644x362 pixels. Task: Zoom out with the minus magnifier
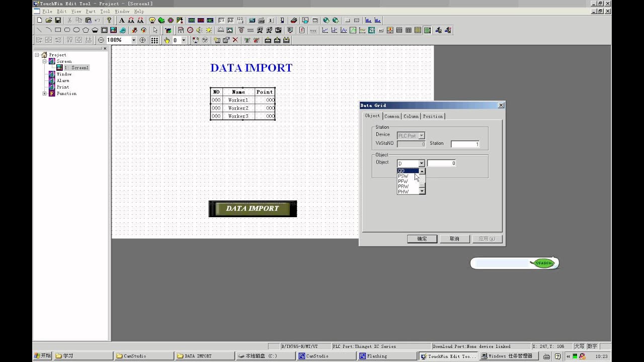(x=101, y=40)
